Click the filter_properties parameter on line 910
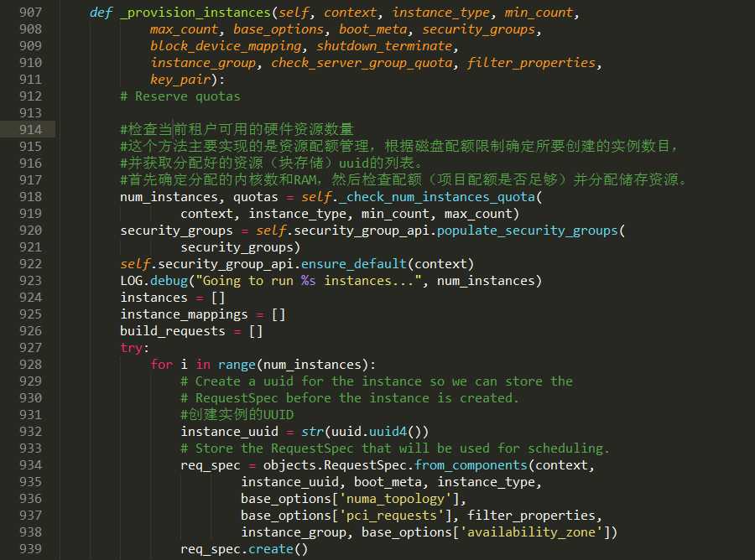755x560 pixels. tap(531, 63)
